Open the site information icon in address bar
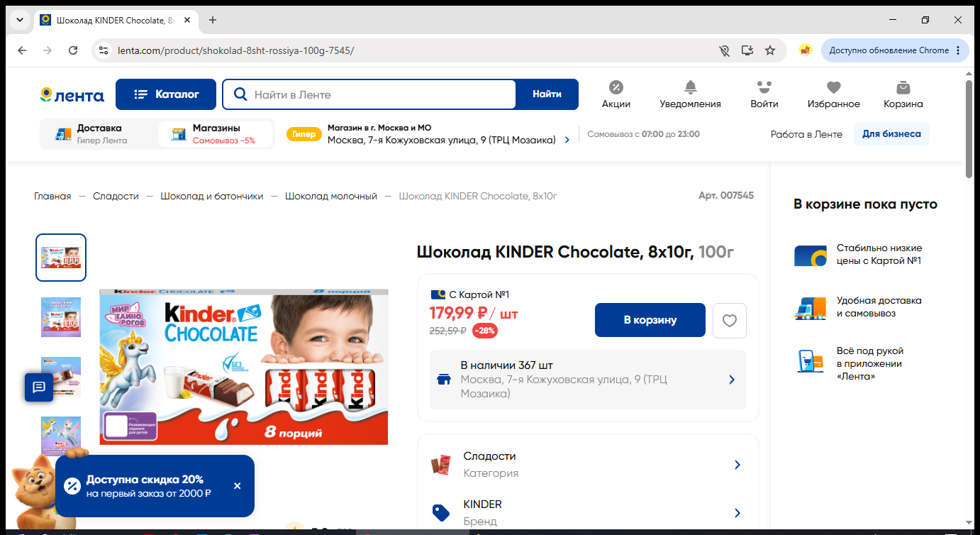 pyautogui.click(x=104, y=50)
